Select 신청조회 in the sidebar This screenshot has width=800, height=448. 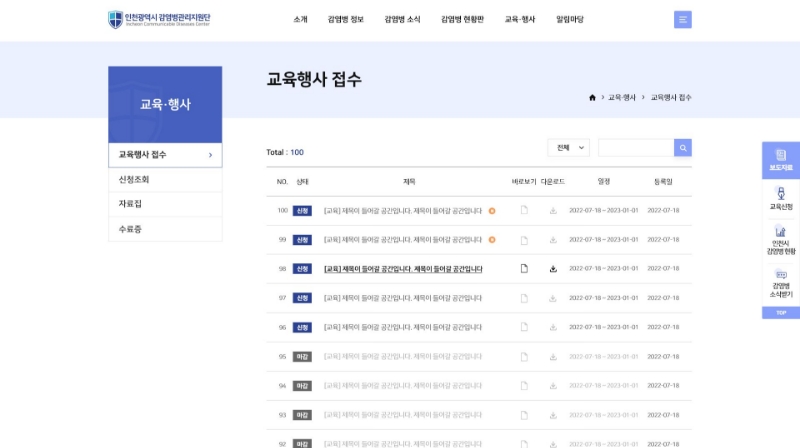[165, 180]
